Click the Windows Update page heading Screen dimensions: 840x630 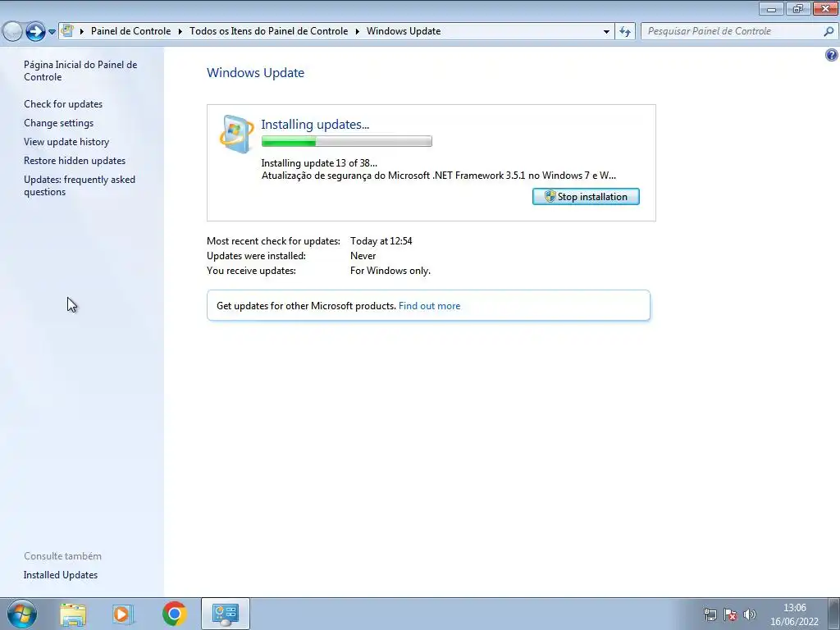point(256,73)
